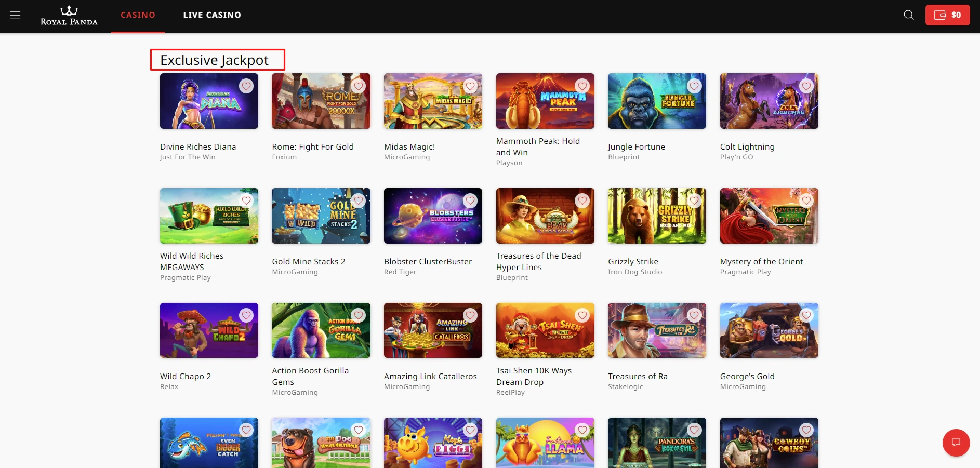The height and width of the screenshot is (468, 980).
Task: Click Wild Wild Riches MEGAWAYS title
Action: pos(192,261)
